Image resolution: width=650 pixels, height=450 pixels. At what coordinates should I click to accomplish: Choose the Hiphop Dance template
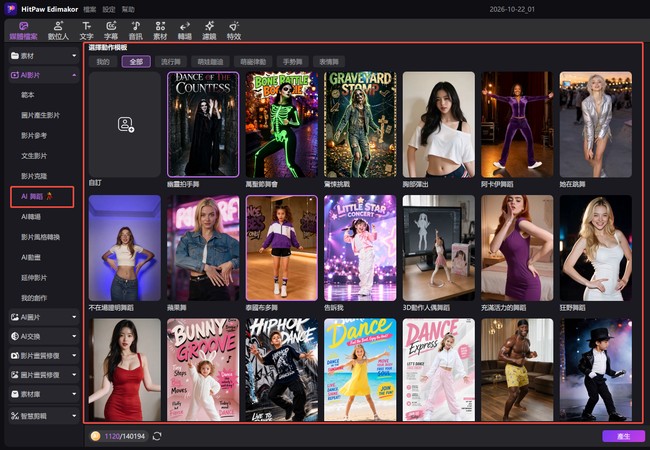[x=282, y=370]
